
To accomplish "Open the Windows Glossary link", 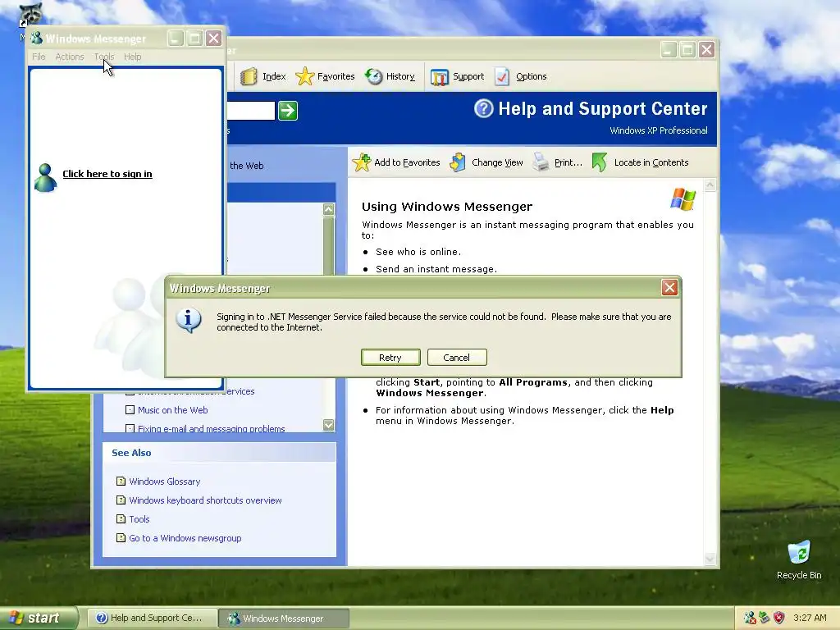I will point(164,481).
